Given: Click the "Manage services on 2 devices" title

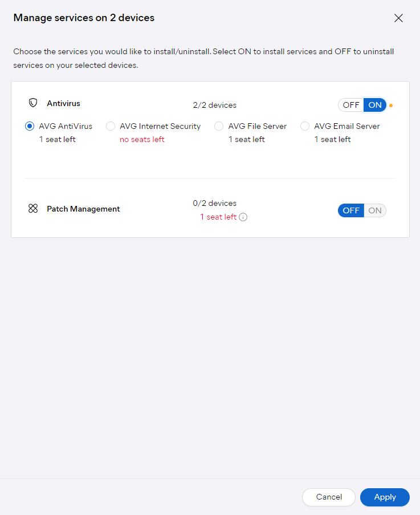Looking at the screenshot, I should (x=83, y=18).
